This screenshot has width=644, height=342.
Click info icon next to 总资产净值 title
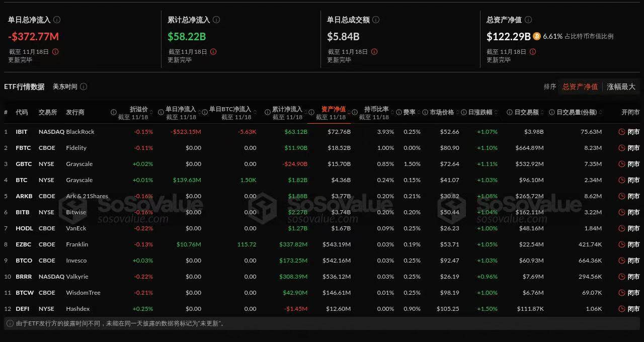(528, 20)
